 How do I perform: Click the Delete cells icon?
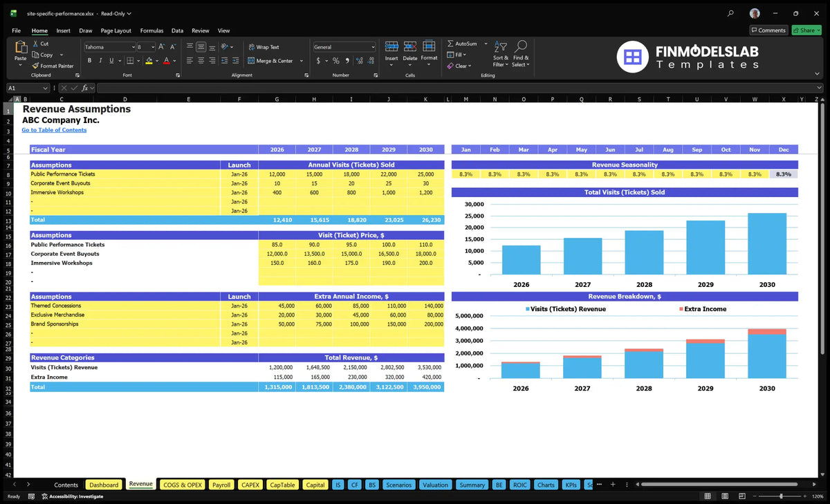(410, 47)
